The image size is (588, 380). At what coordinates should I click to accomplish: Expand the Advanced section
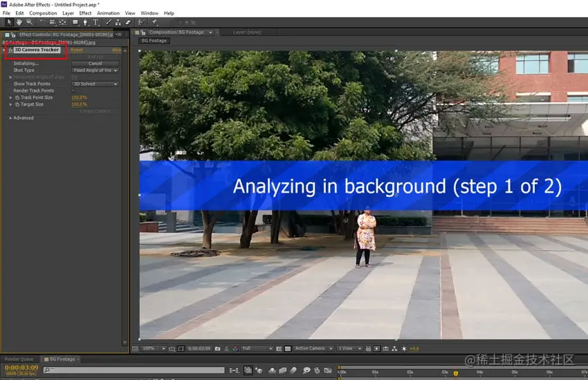point(10,118)
